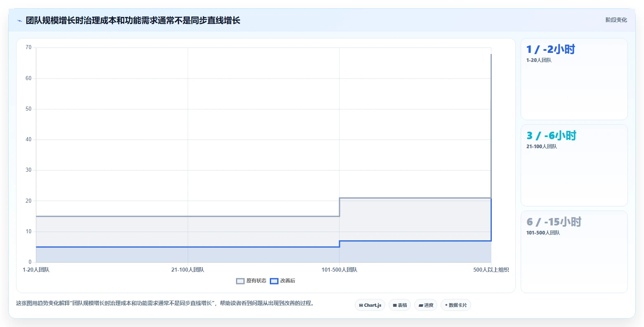The width and height of the screenshot is (644, 327).
Task: Select the 3 / -6小时 data card
Action: [574, 165]
